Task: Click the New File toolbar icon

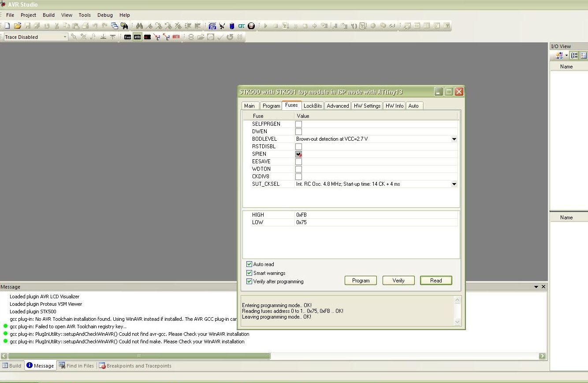Action: tap(7, 26)
